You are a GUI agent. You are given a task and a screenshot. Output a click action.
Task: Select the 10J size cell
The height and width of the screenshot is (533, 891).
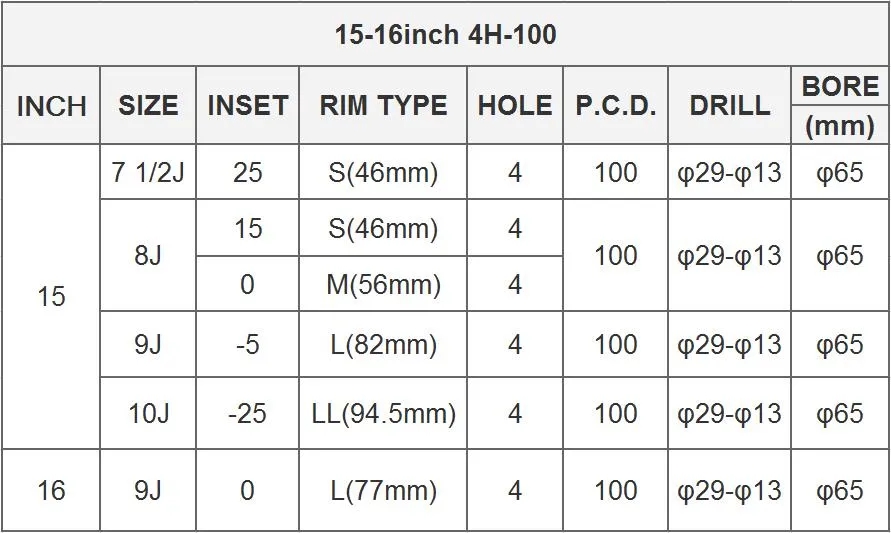pos(148,413)
